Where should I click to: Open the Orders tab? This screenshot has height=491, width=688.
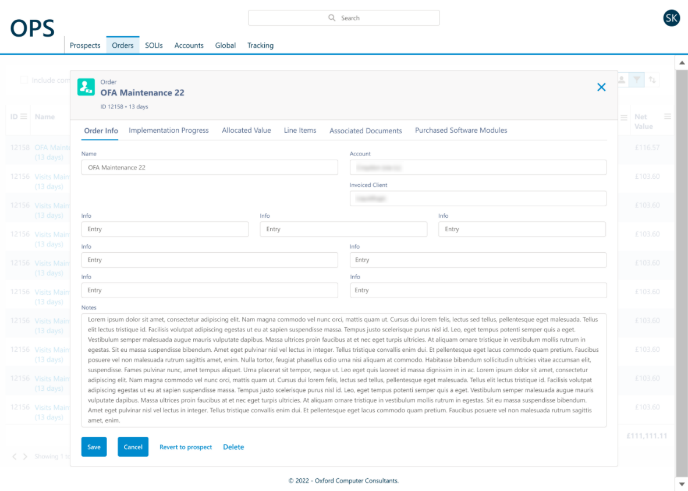(x=122, y=45)
